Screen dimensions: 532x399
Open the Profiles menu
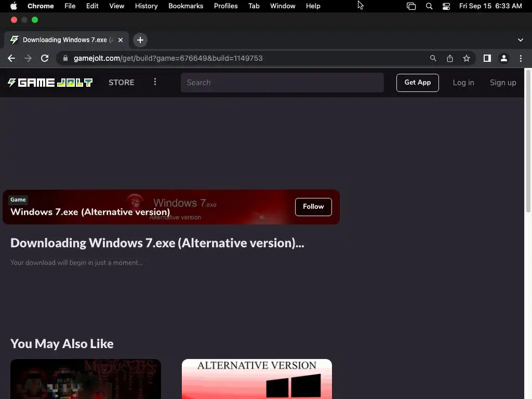click(225, 6)
